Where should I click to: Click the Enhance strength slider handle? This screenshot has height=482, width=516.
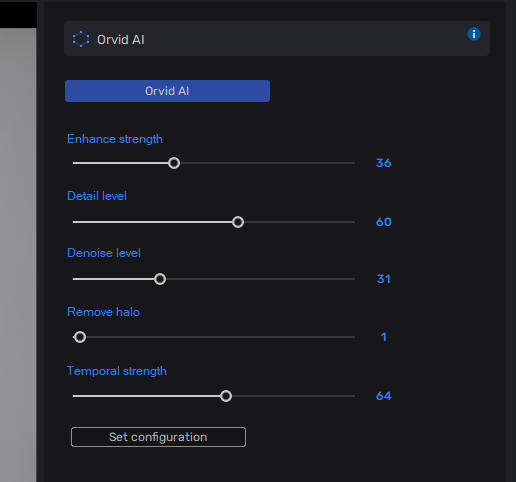[174, 163]
